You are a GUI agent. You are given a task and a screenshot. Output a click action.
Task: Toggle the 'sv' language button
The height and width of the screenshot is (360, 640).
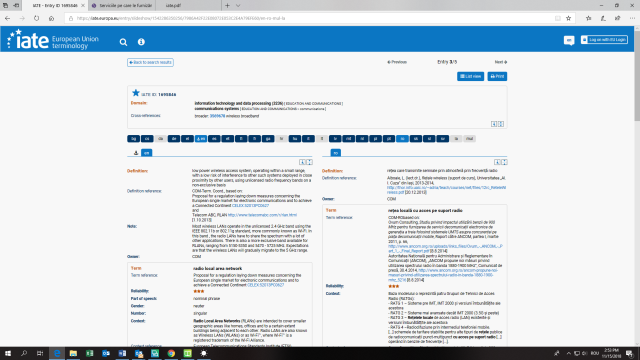[x=442, y=139]
